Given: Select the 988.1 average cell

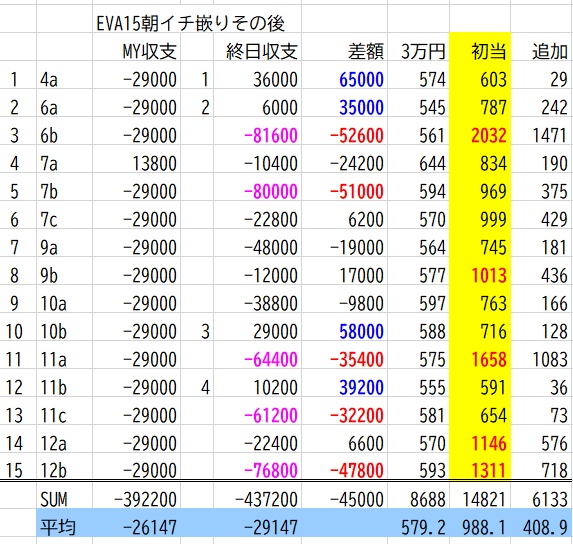Looking at the screenshot, I should [x=480, y=527].
